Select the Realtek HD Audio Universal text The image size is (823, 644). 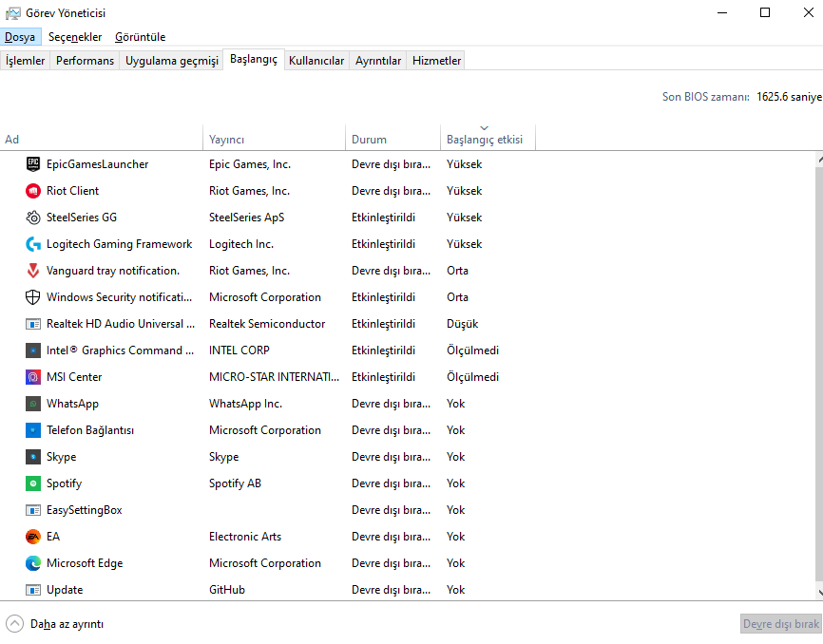coord(120,324)
